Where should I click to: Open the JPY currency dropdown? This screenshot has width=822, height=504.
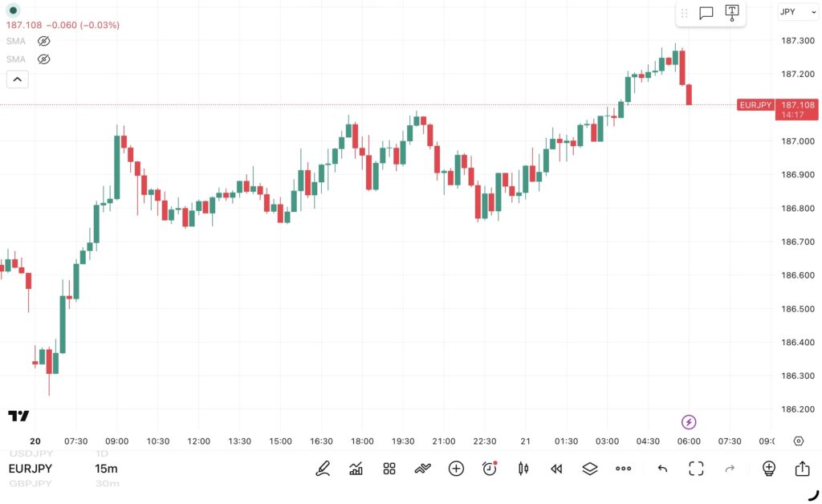click(x=798, y=12)
